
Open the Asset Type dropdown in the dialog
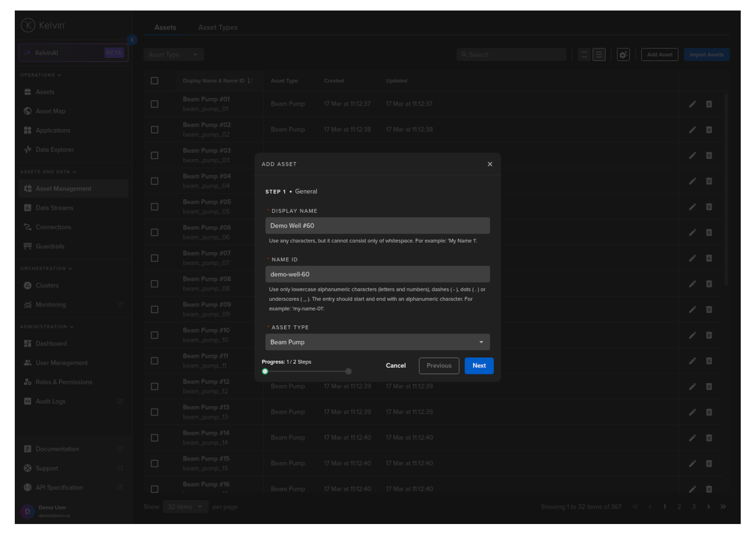point(377,342)
